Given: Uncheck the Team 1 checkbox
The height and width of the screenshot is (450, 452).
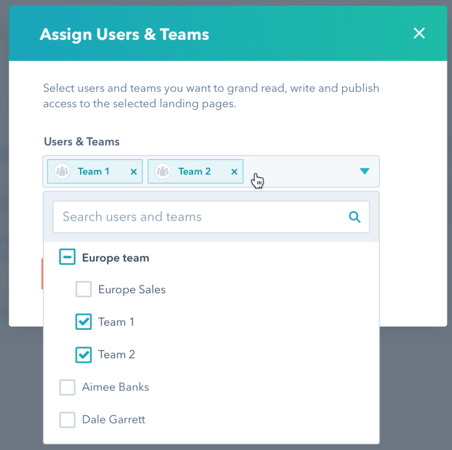Looking at the screenshot, I should point(83,322).
